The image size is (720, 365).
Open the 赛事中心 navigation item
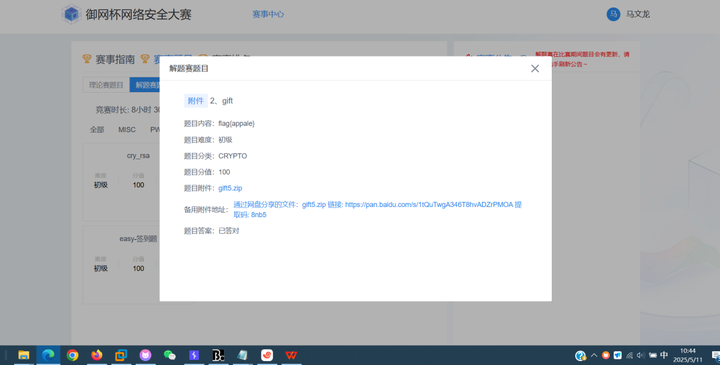click(x=268, y=14)
